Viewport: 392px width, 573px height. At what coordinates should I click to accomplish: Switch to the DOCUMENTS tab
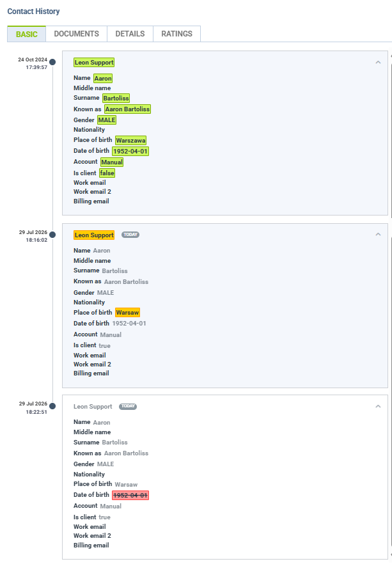click(x=76, y=34)
